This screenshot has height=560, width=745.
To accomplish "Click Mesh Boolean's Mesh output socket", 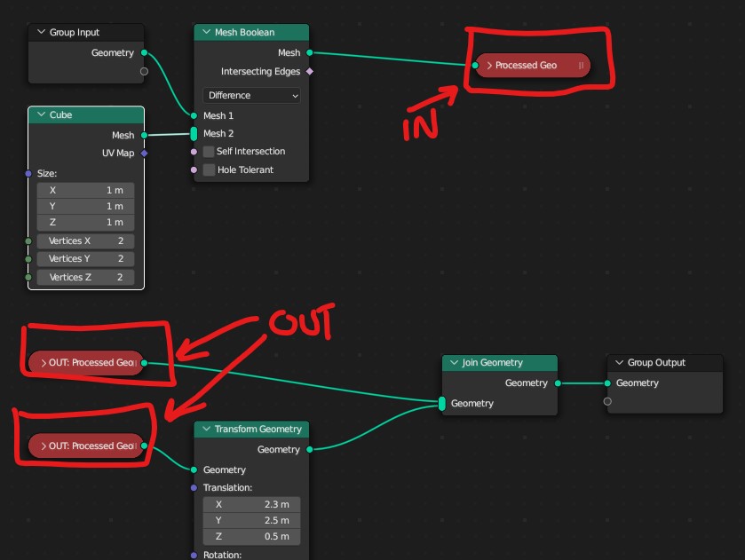I will (310, 52).
